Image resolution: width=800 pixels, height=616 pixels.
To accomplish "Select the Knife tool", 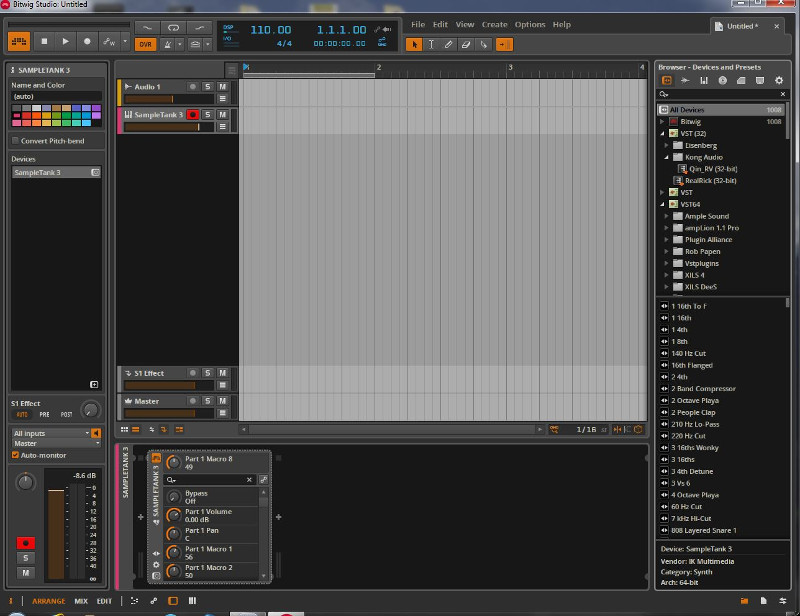I will click(484, 44).
